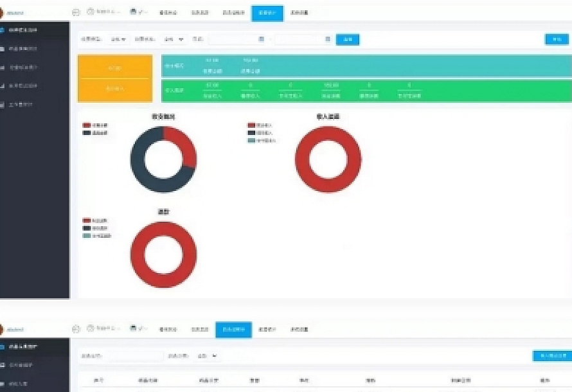Click the blue search button beside the date fields
Image resolution: width=572 pixels, height=392 pixels.
[x=348, y=40]
